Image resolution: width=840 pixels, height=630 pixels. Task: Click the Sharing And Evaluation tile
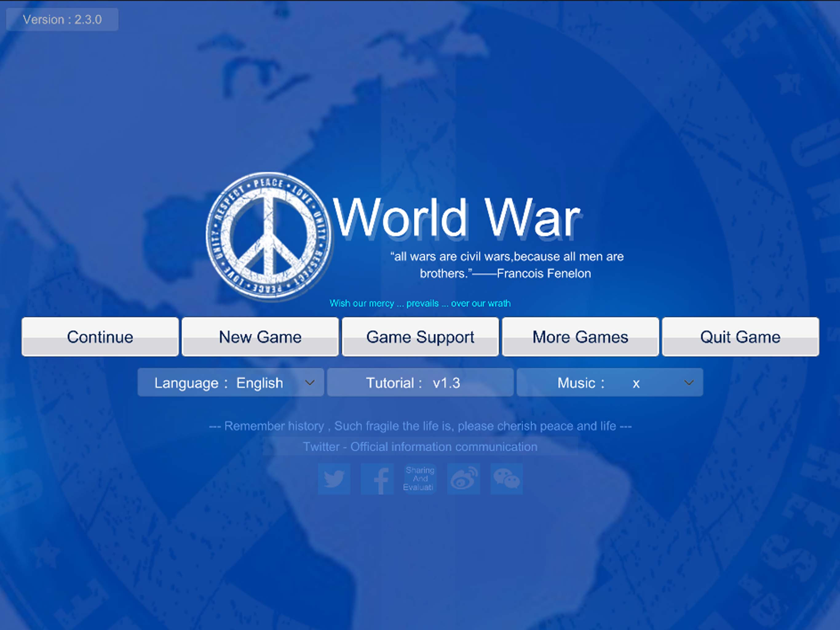420,479
